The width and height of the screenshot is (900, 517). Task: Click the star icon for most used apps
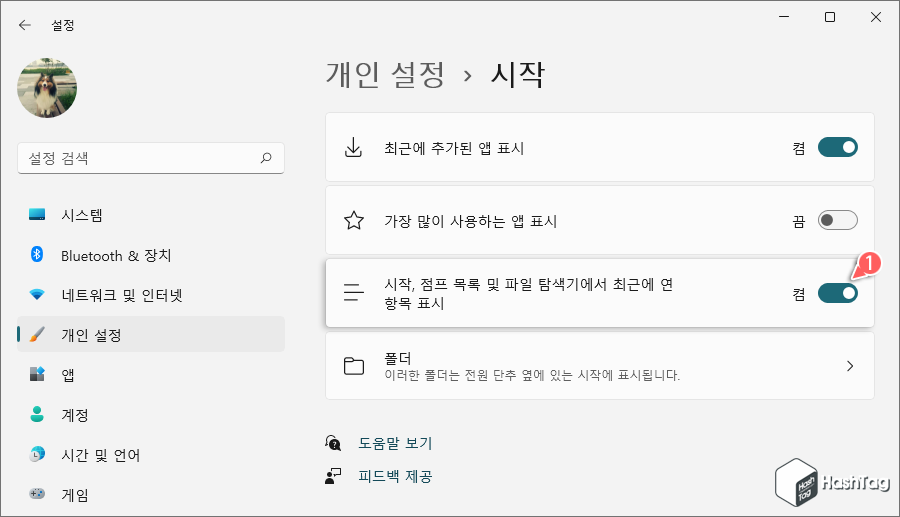pos(354,220)
